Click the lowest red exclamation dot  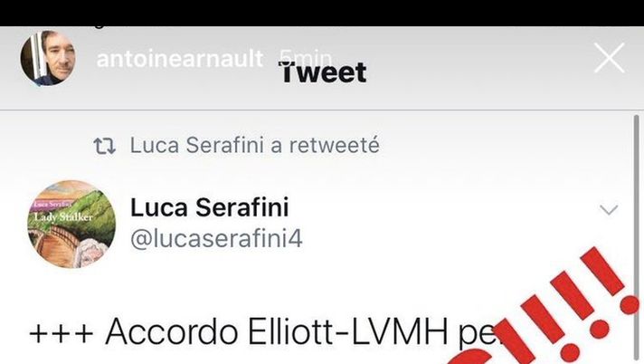[571, 351]
